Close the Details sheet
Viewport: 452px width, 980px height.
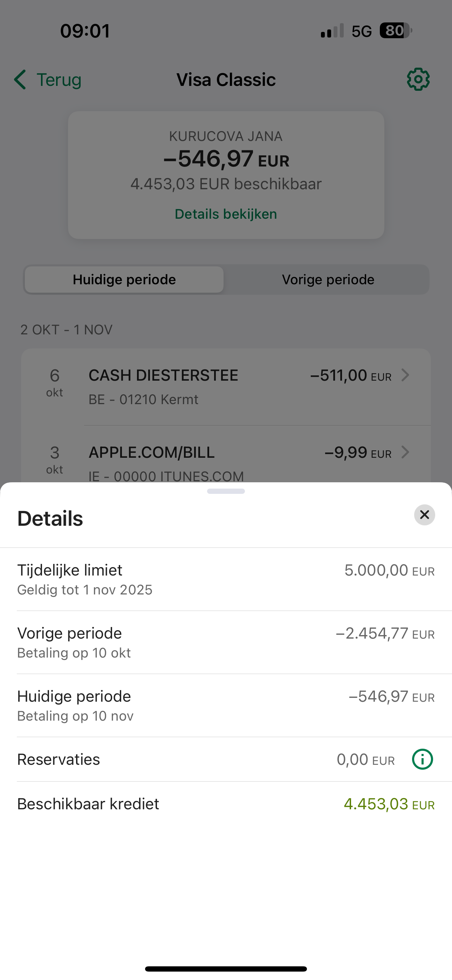(424, 515)
